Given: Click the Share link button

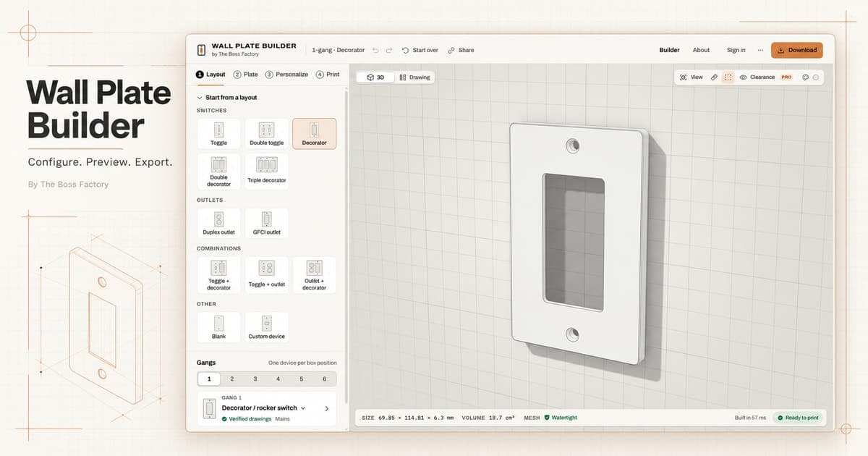Looking at the screenshot, I should coord(461,50).
